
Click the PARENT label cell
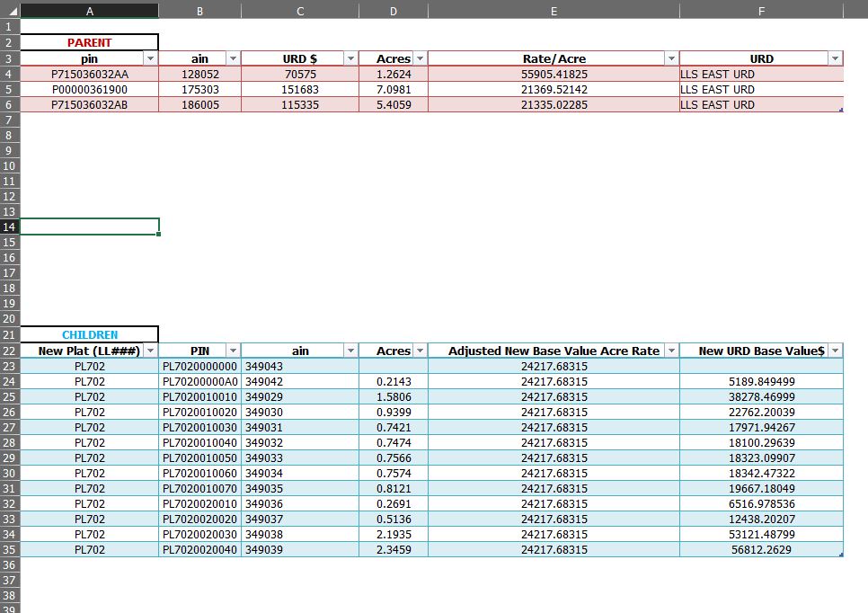tap(89, 42)
